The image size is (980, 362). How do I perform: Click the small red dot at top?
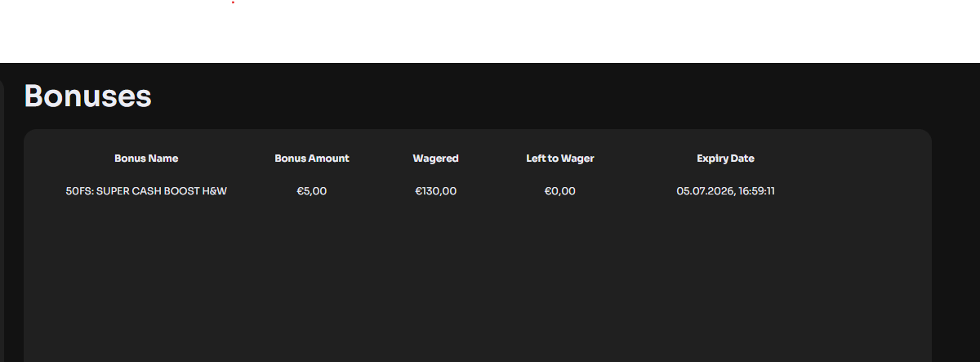point(234,2)
